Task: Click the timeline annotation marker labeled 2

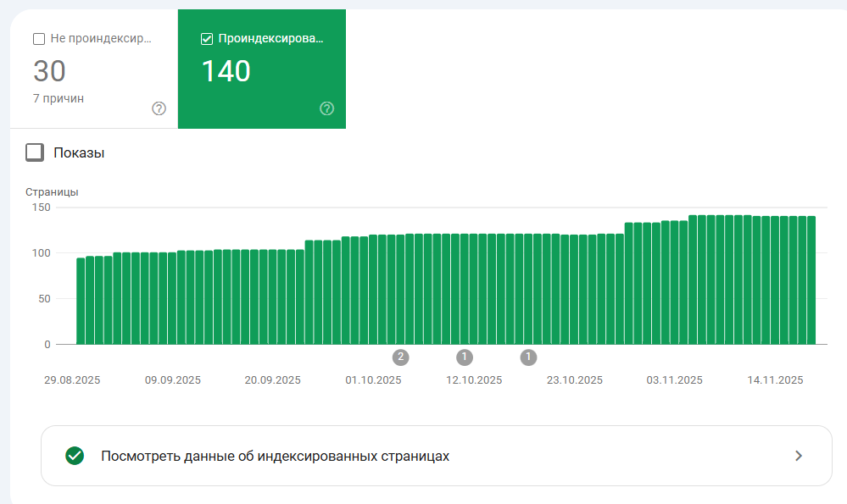Action: tap(400, 357)
